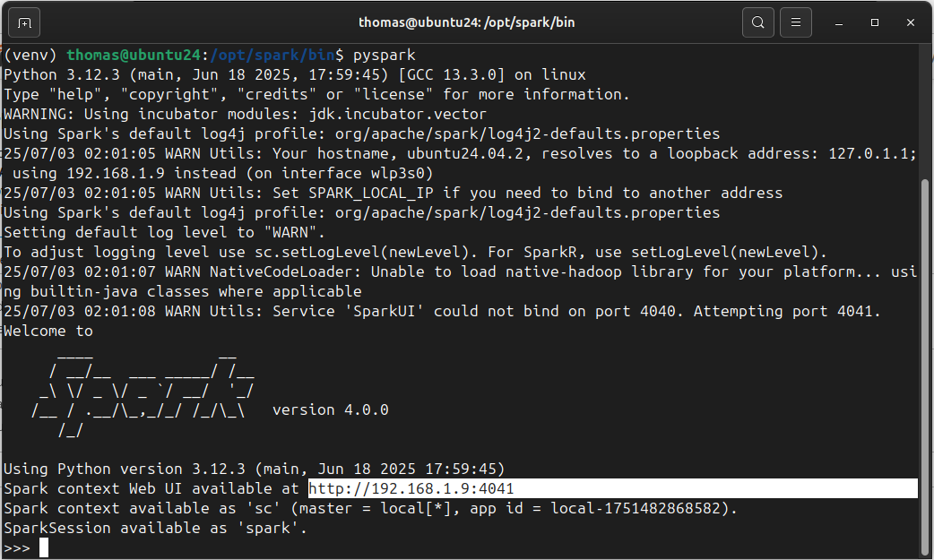Click the 'Type "help", "copyright"' line
The image size is (934, 560).
point(316,94)
